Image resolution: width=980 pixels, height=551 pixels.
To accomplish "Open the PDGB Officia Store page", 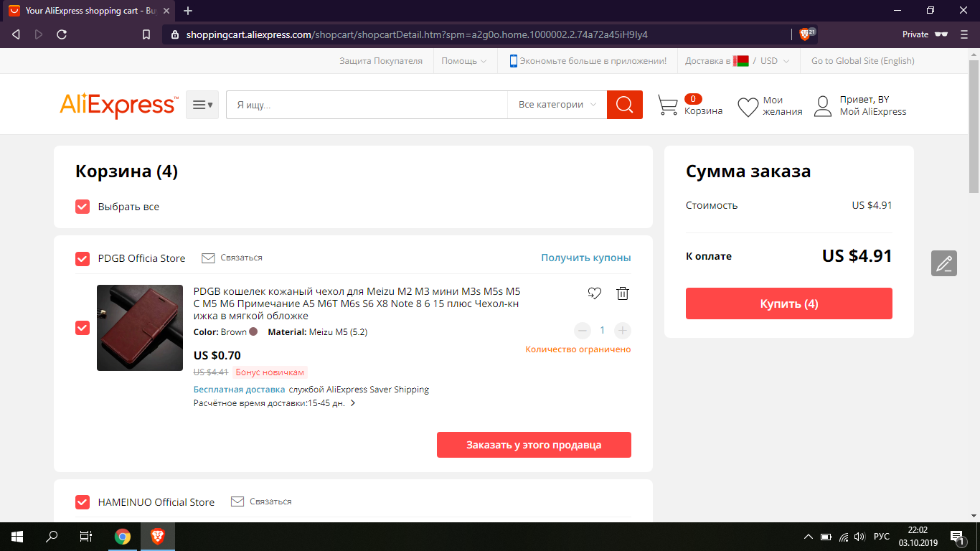I will pos(141,258).
